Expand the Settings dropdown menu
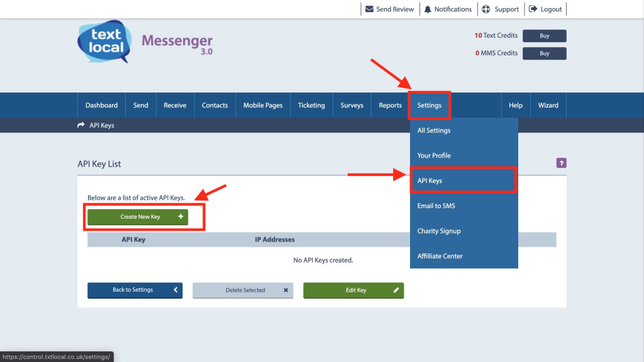 click(429, 105)
